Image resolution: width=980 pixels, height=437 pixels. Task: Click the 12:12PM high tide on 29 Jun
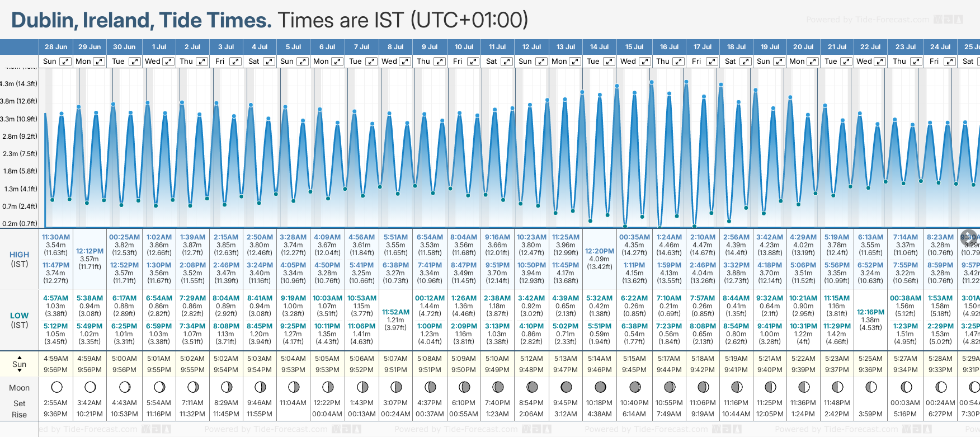coord(89,251)
